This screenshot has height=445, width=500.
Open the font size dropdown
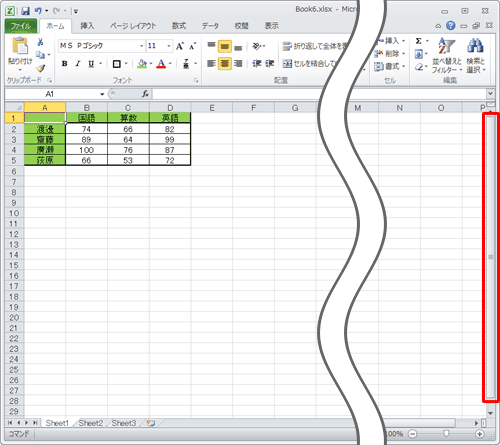click(169, 46)
